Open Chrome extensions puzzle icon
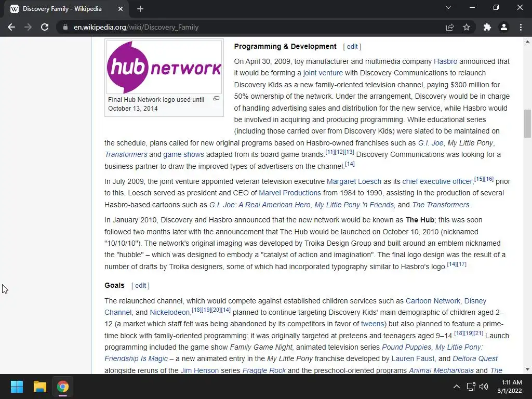 tap(487, 27)
